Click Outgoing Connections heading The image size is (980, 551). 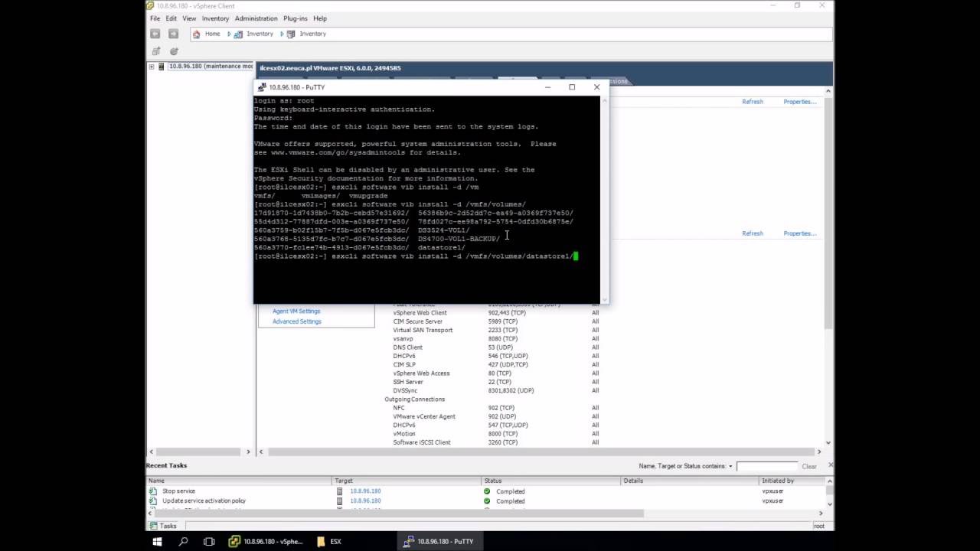tap(414, 399)
